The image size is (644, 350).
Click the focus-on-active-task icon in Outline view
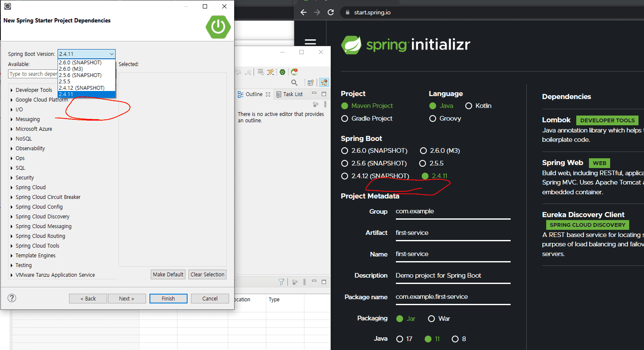(x=315, y=104)
